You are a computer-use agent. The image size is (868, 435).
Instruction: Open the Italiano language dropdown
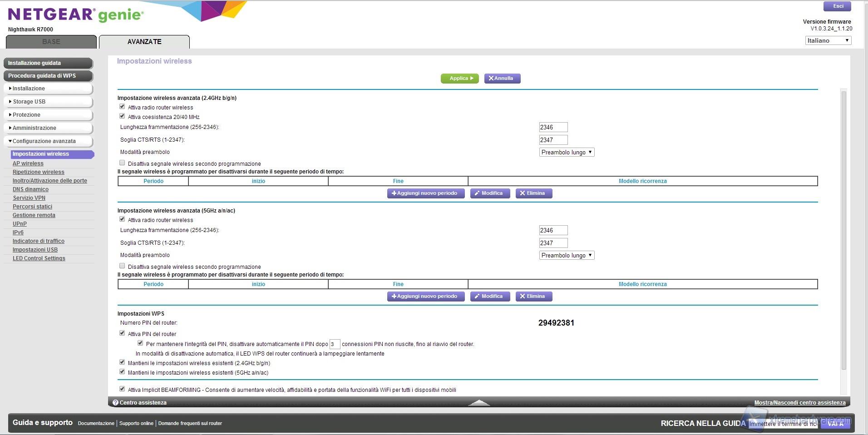(x=828, y=41)
